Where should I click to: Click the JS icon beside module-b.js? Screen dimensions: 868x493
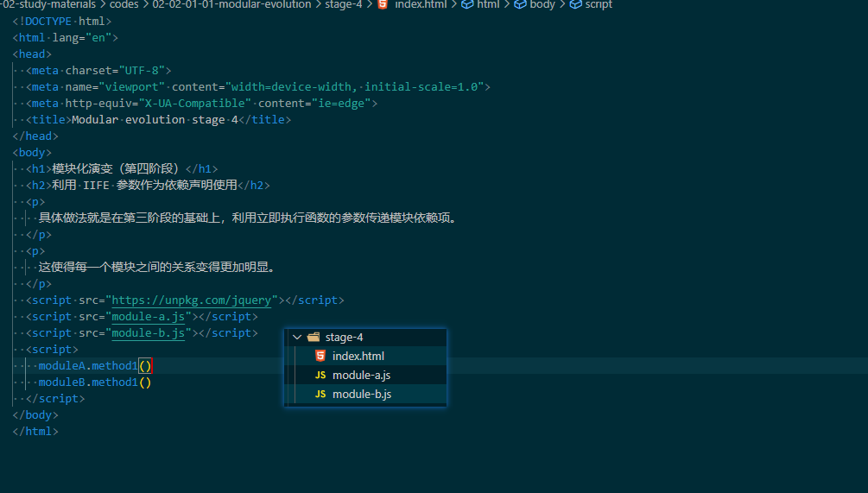coord(320,394)
